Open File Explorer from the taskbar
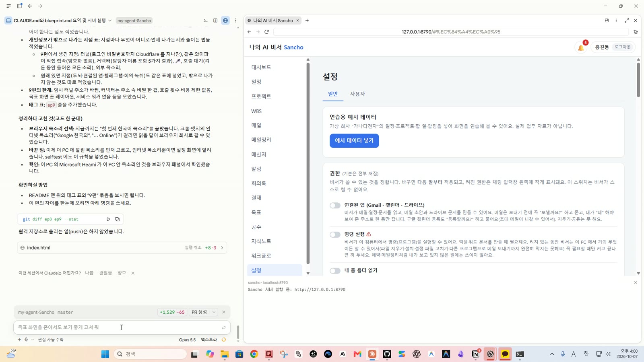The image size is (644, 362). tap(225, 354)
